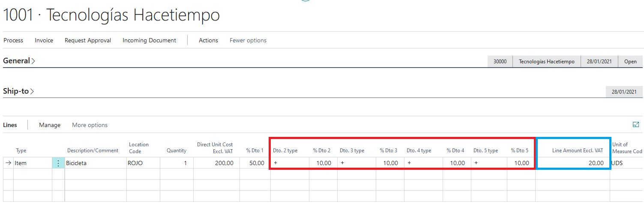This screenshot has height=210, width=644.
Task: Select the row arrow indicator for Item line
Action: (x=8, y=163)
